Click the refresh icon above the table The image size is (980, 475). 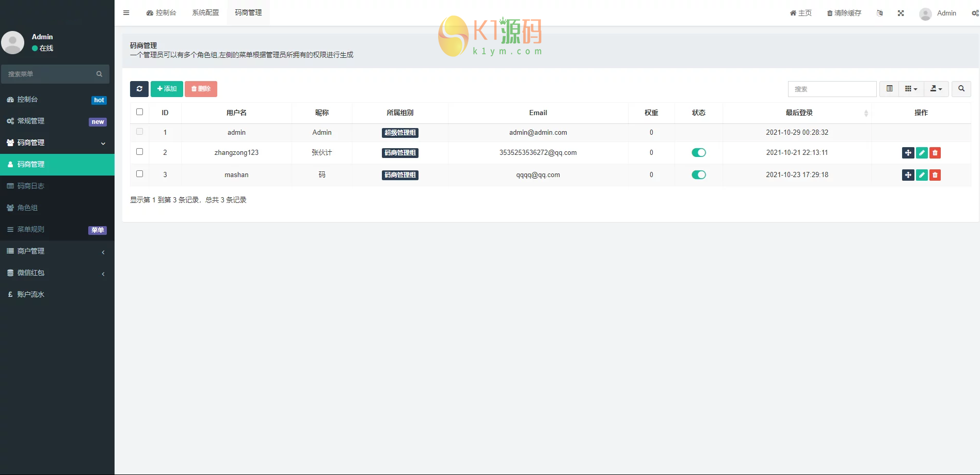tap(139, 89)
